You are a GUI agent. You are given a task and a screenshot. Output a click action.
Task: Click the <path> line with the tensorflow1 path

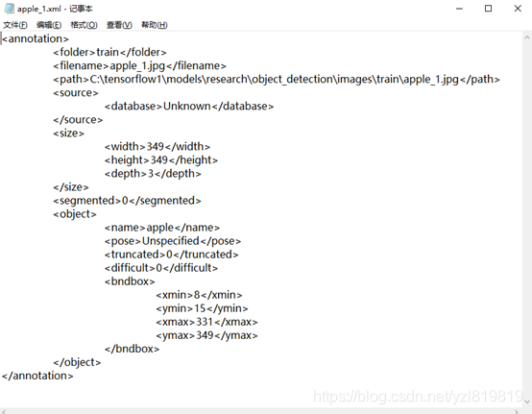tap(277, 80)
